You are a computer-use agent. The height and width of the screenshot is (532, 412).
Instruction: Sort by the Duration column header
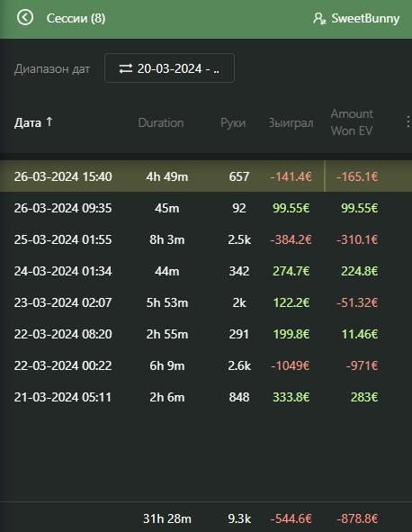pos(161,122)
